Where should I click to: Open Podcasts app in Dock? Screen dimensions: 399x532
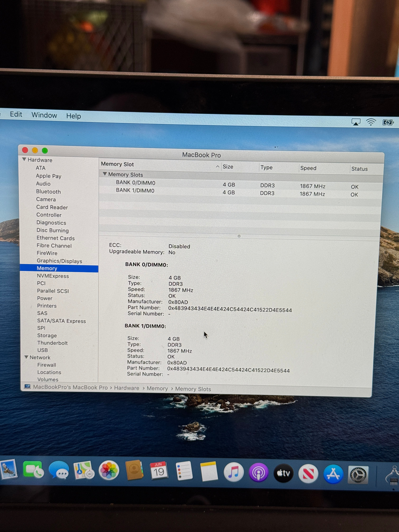258,473
